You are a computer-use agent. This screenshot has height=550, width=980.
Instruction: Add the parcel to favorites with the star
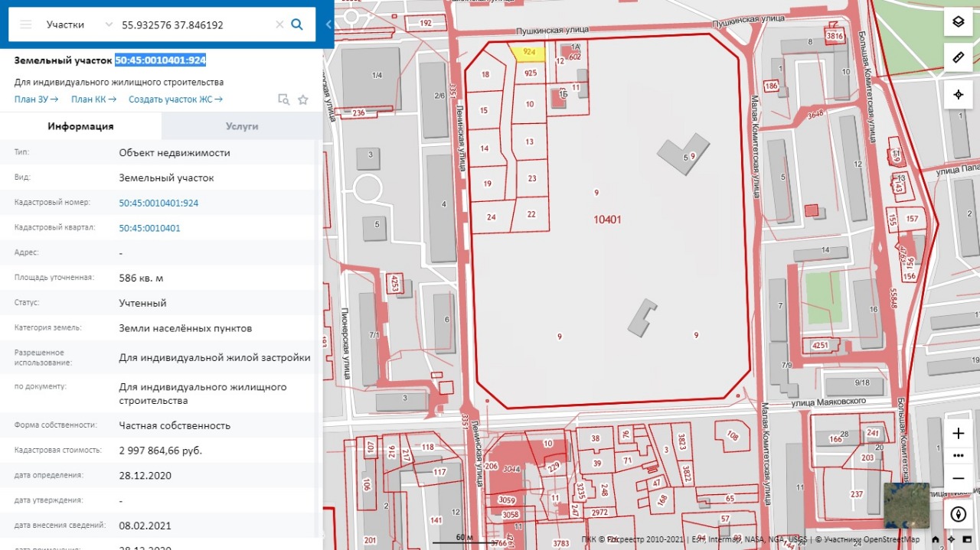[303, 99]
